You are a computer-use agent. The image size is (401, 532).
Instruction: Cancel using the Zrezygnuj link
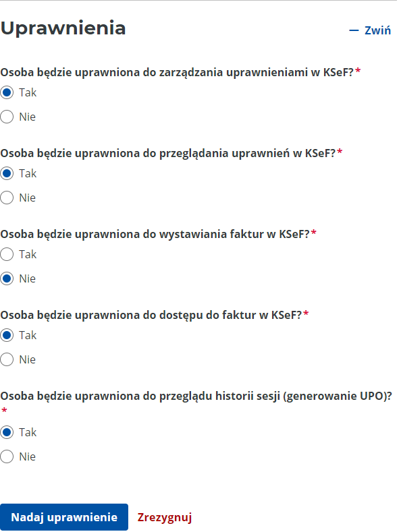click(165, 517)
